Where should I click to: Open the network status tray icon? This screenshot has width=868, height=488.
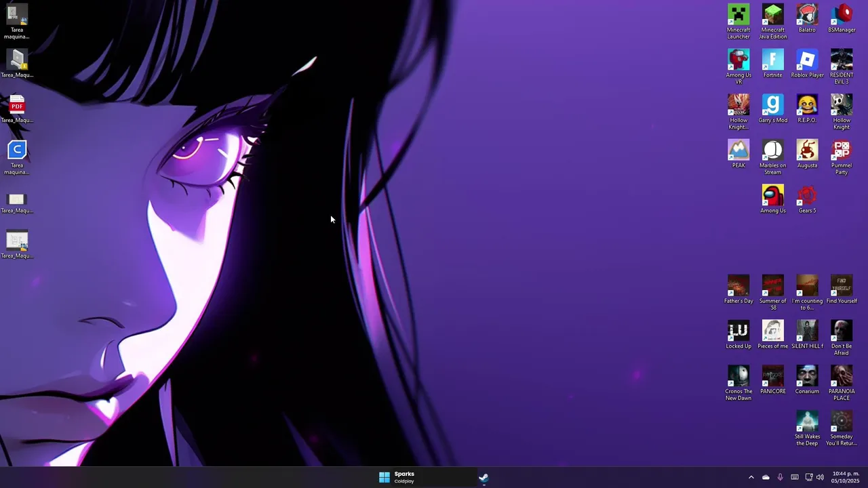(809, 477)
